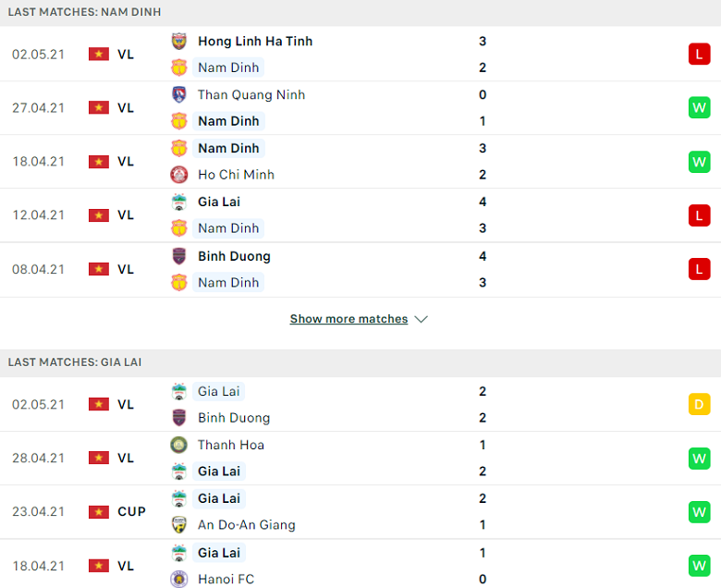Click the Last Matches: Gia Lai section header

pos(360,362)
